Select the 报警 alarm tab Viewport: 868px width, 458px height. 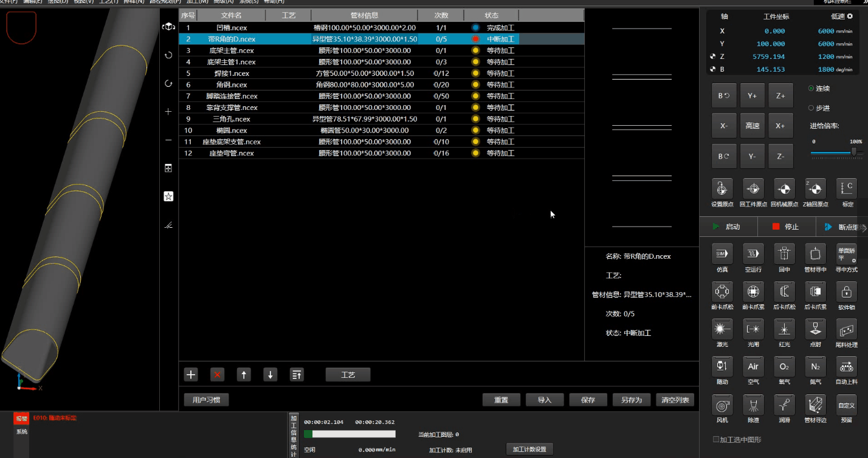click(21, 419)
